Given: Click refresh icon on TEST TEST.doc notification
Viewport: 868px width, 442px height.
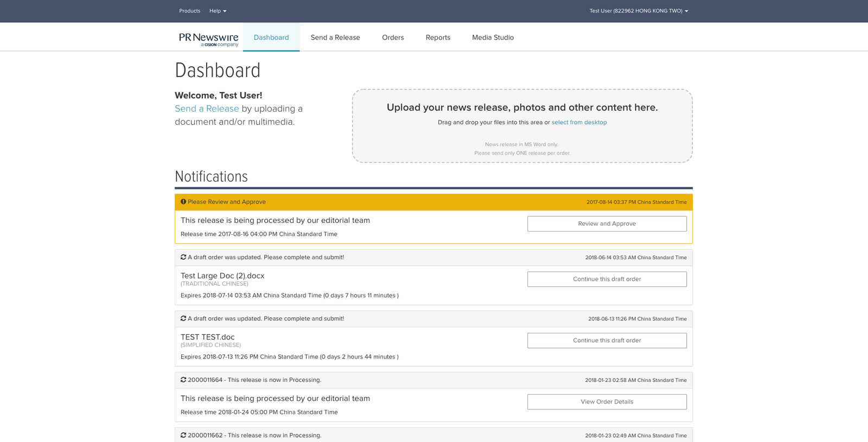Looking at the screenshot, I should pyautogui.click(x=183, y=318).
